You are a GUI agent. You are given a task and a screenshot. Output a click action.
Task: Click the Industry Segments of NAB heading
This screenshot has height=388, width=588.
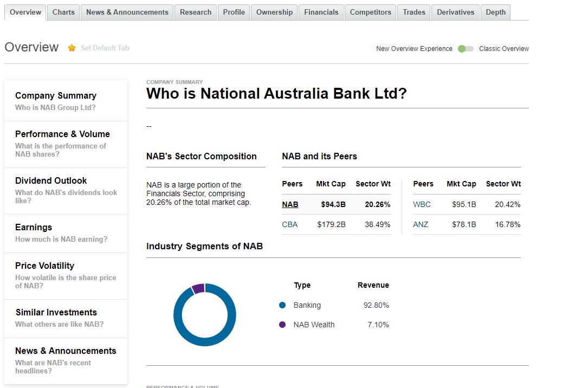pos(204,247)
